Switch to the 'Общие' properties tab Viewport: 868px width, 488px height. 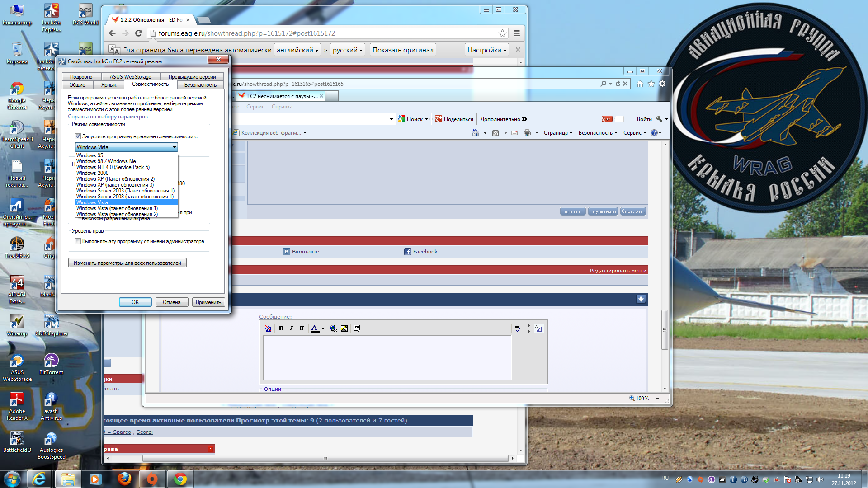77,85
